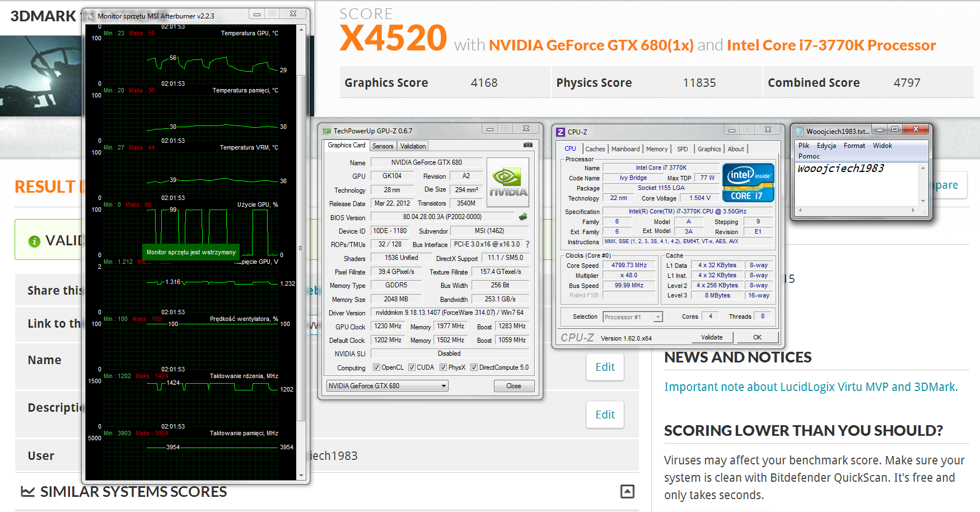Click the Core Voltage 1.504 V value
The width and height of the screenshot is (980, 512).
pyautogui.click(x=700, y=198)
